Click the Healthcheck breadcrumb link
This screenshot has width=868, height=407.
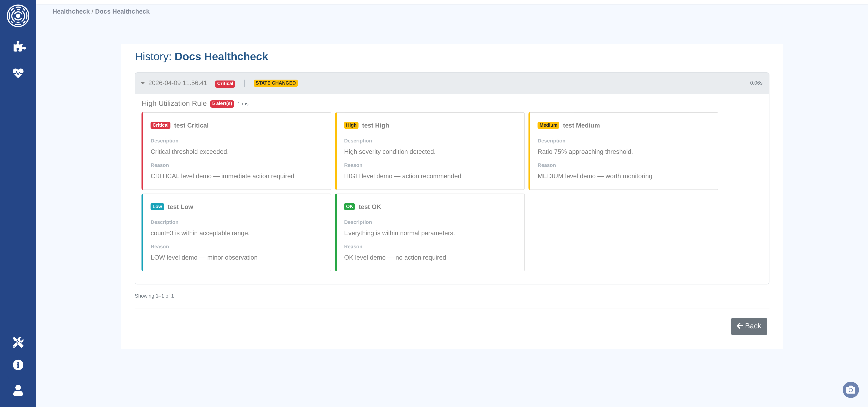[71, 12]
